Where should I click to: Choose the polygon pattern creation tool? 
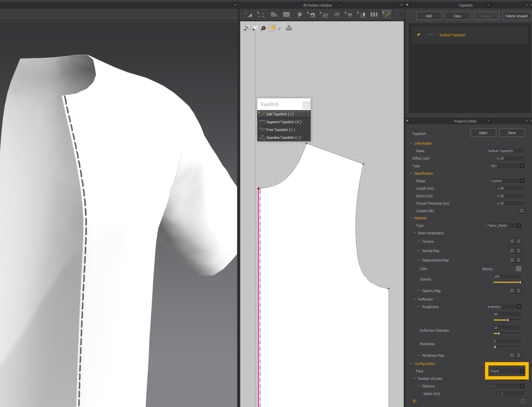(274, 15)
